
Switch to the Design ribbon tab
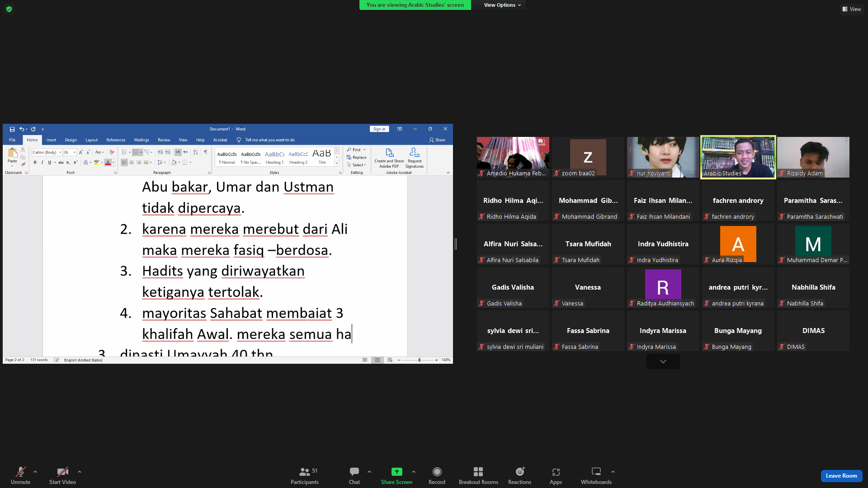[71, 140]
